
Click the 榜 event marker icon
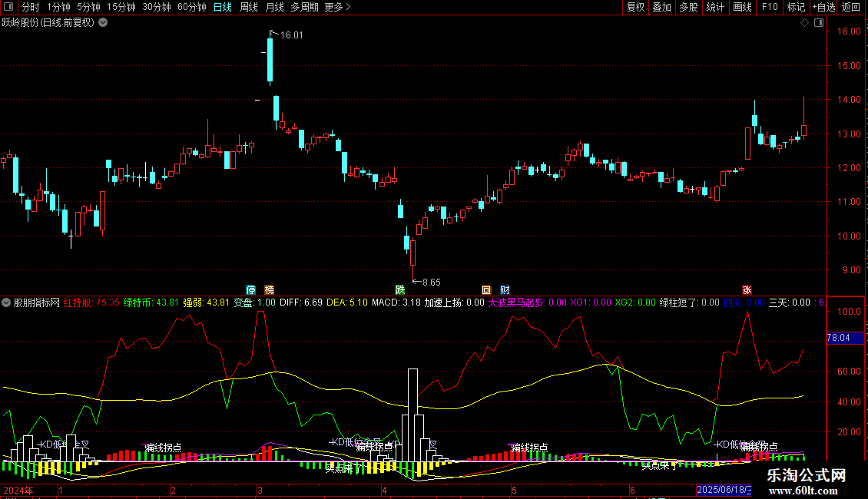(269, 290)
